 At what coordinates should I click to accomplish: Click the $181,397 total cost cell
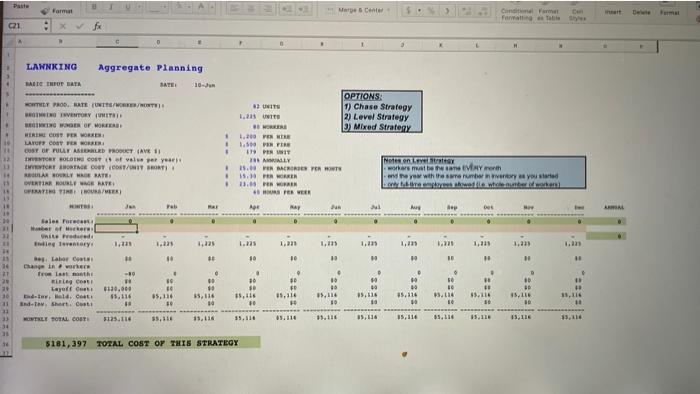point(66,343)
